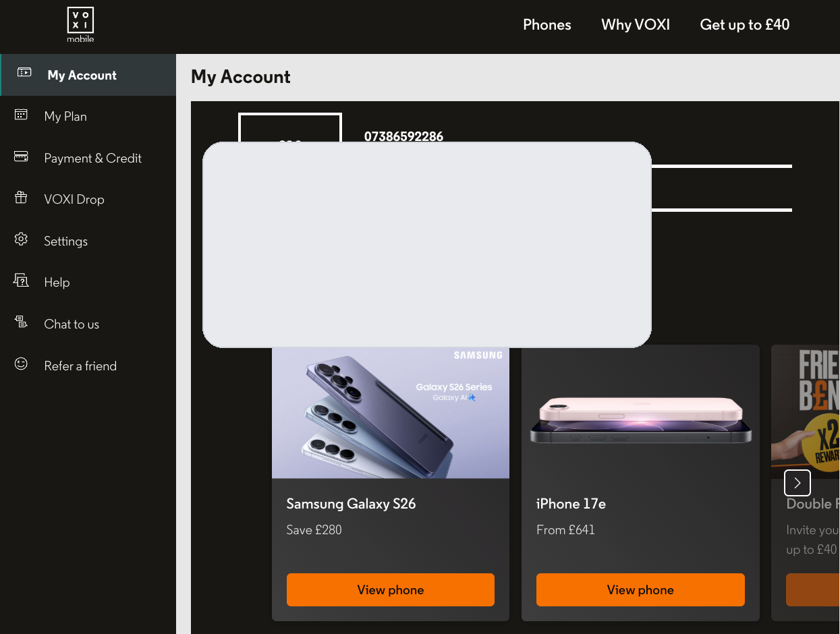Advance the carousel with the next arrow
This screenshot has width=840, height=634.
tap(797, 483)
